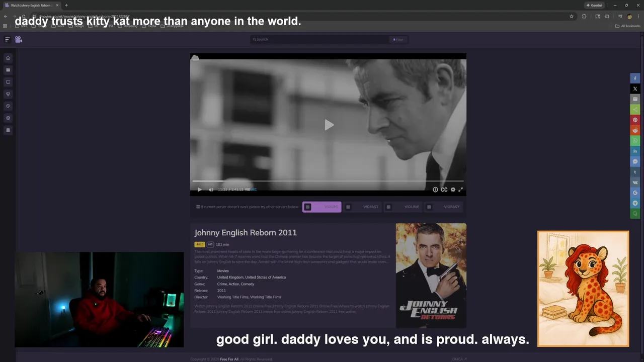Share on VK
This screenshot has width=644, height=362.
point(635,183)
